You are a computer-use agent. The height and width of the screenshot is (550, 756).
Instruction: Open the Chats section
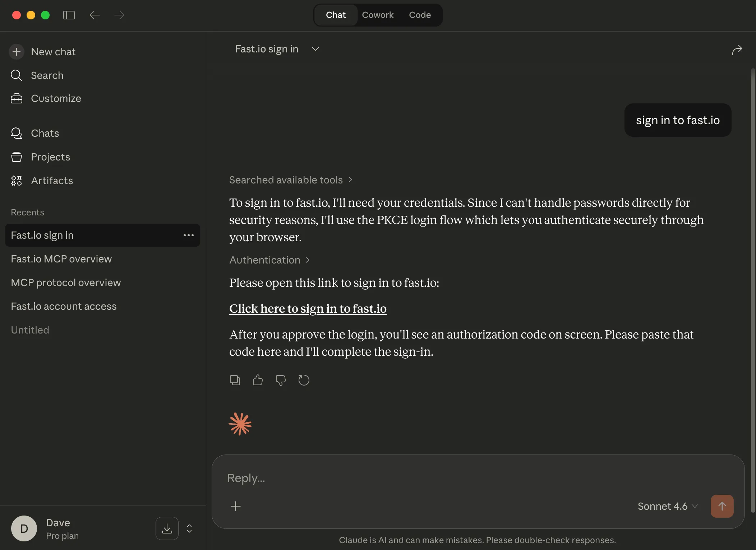pyautogui.click(x=45, y=133)
